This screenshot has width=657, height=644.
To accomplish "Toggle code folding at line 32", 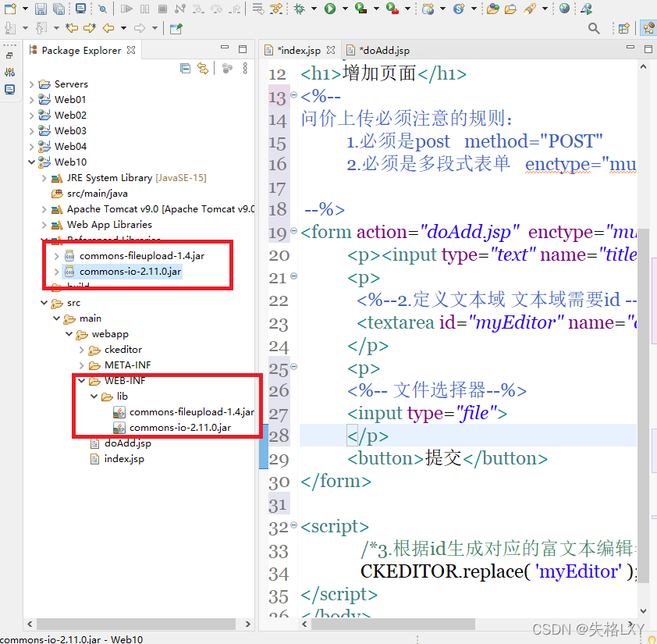I will [x=293, y=525].
